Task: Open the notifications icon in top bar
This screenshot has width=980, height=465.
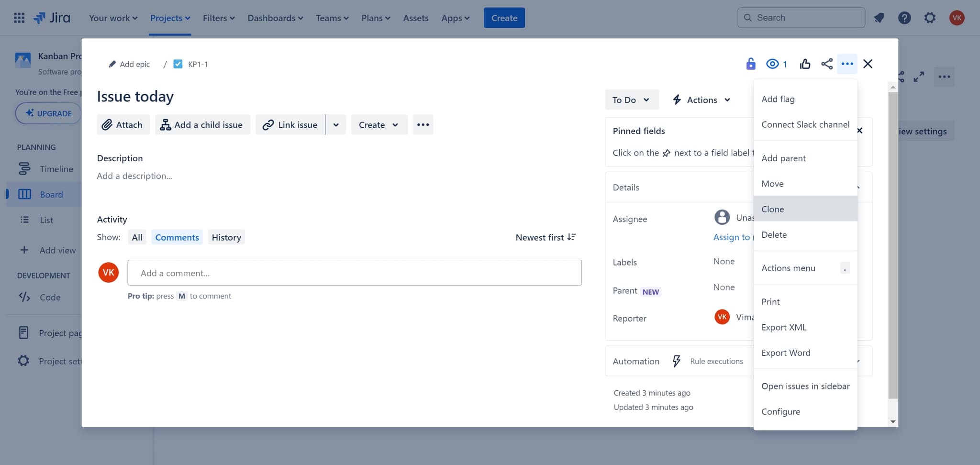Action: click(879, 18)
